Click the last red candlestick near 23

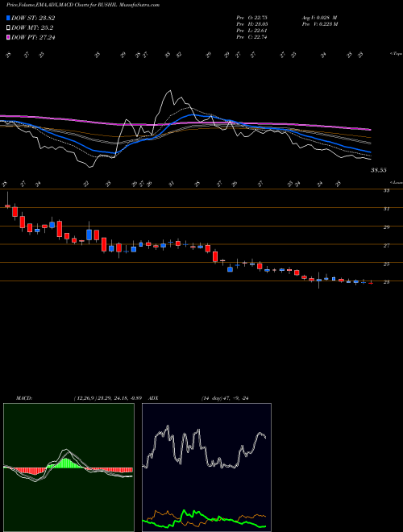click(x=371, y=283)
